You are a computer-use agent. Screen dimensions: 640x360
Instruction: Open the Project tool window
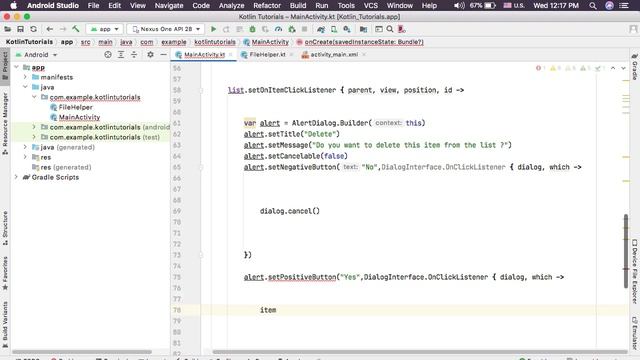(5, 66)
